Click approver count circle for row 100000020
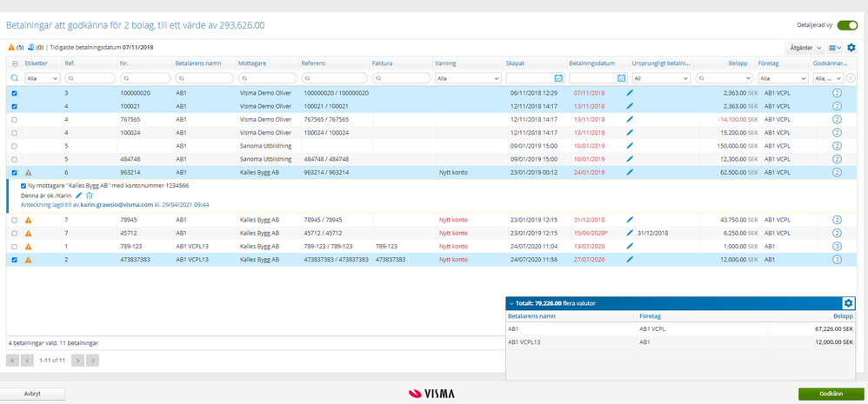Viewport: 868px width, 404px height. pos(837,93)
